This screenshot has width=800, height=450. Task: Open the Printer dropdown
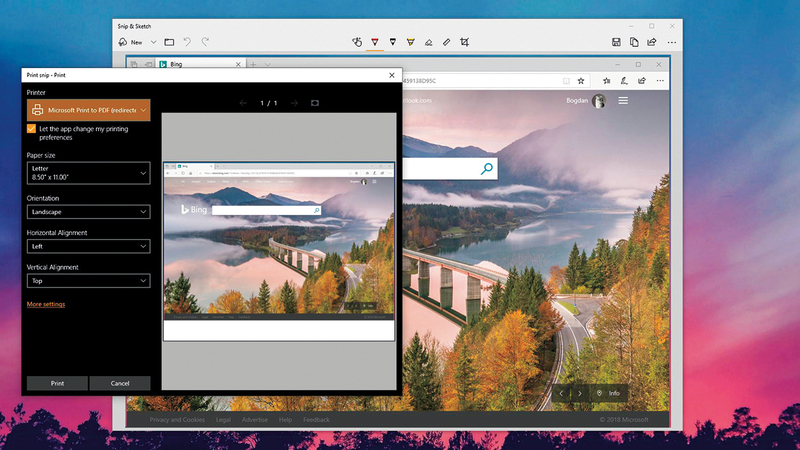point(88,110)
